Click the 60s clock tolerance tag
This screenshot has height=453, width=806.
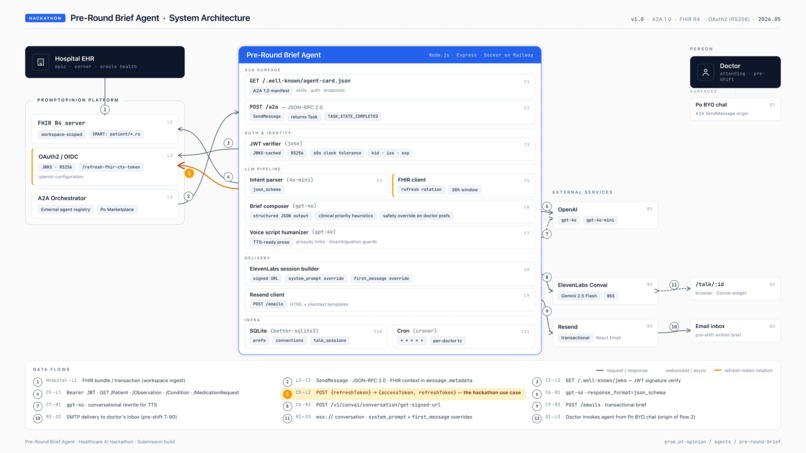pyautogui.click(x=337, y=153)
